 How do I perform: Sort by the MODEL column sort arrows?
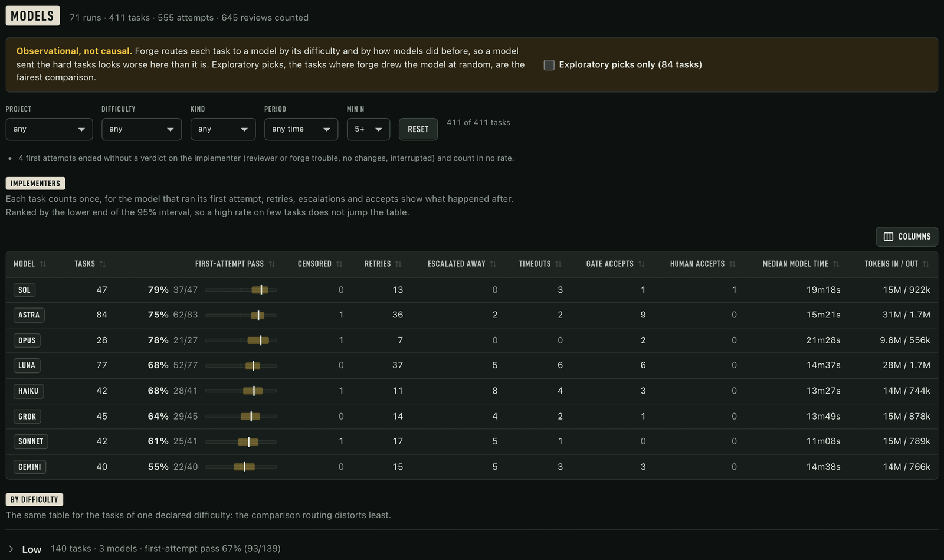(43, 264)
